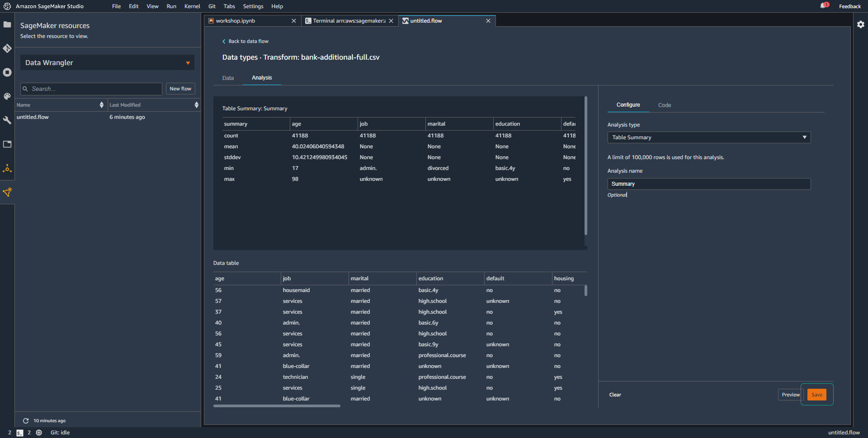Click Git: idle status bar entry
868x438 pixels.
tap(60, 433)
